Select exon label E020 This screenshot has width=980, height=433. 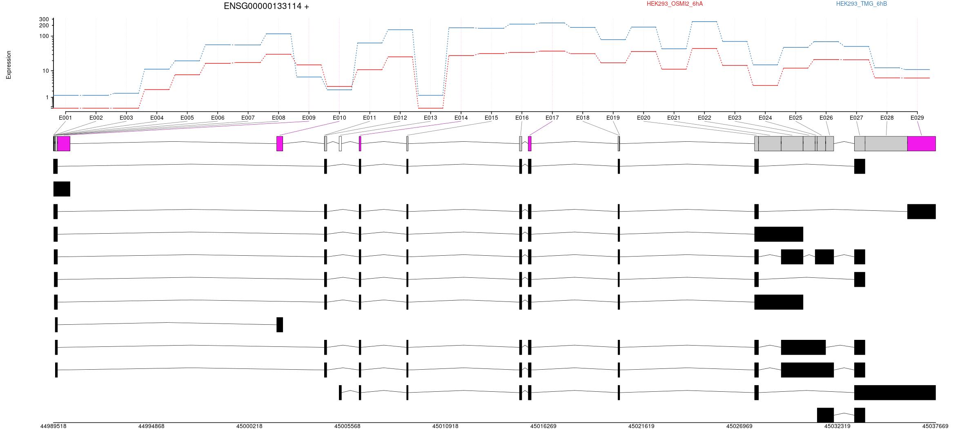644,118
